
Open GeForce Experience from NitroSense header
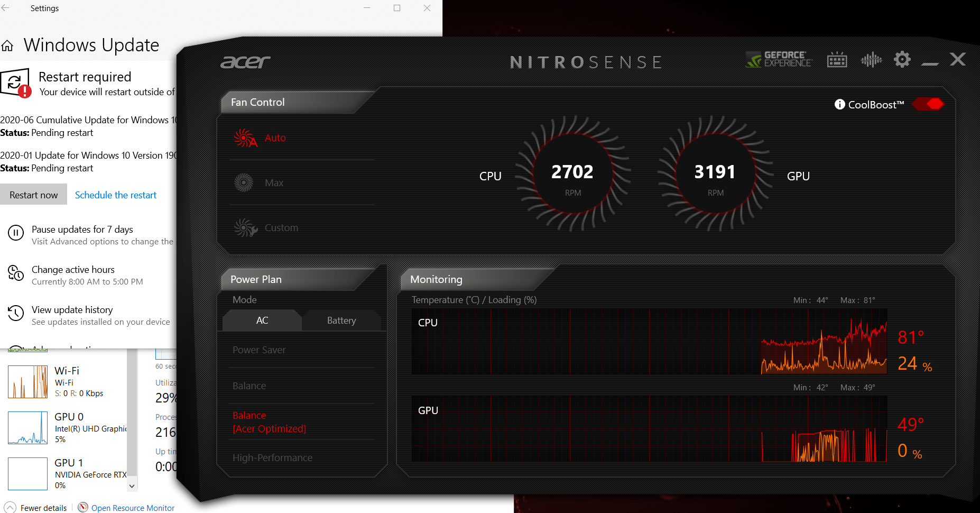pyautogui.click(x=779, y=59)
